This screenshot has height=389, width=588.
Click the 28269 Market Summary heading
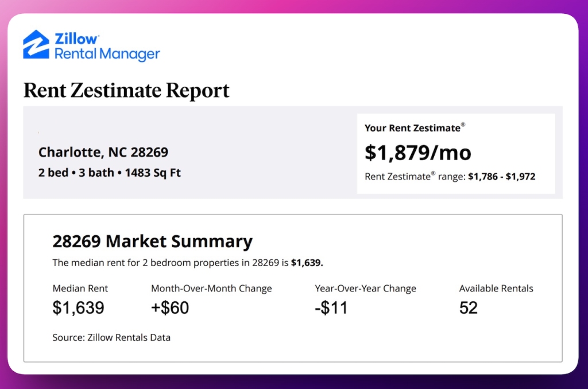click(152, 241)
